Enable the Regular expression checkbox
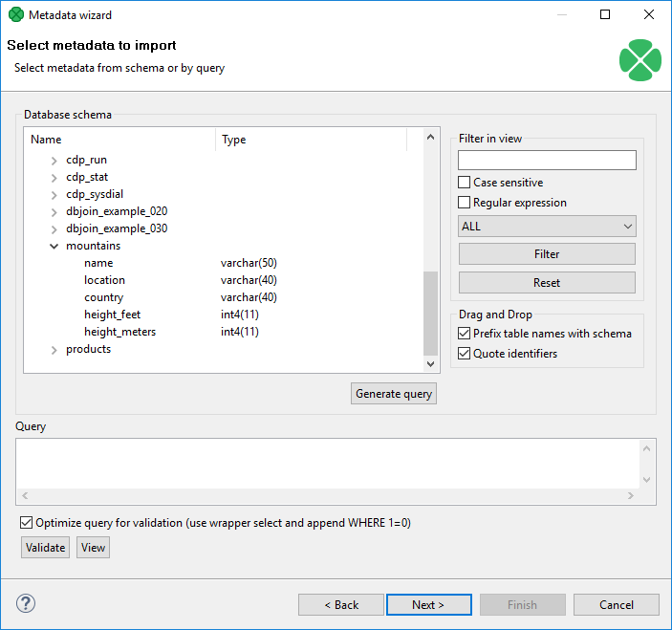The width and height of the screenshot is (672, 630). (465, 203)
